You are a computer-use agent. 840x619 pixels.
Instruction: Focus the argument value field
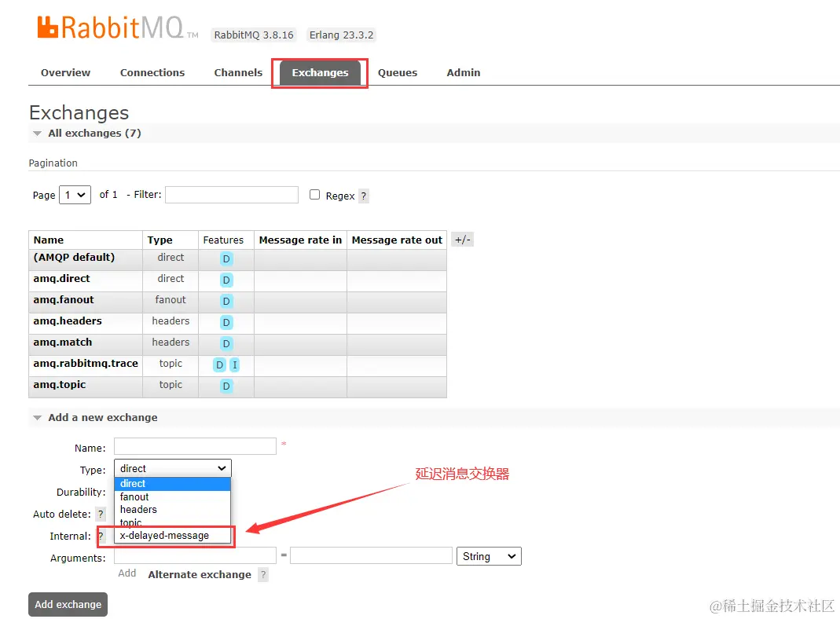371,556
